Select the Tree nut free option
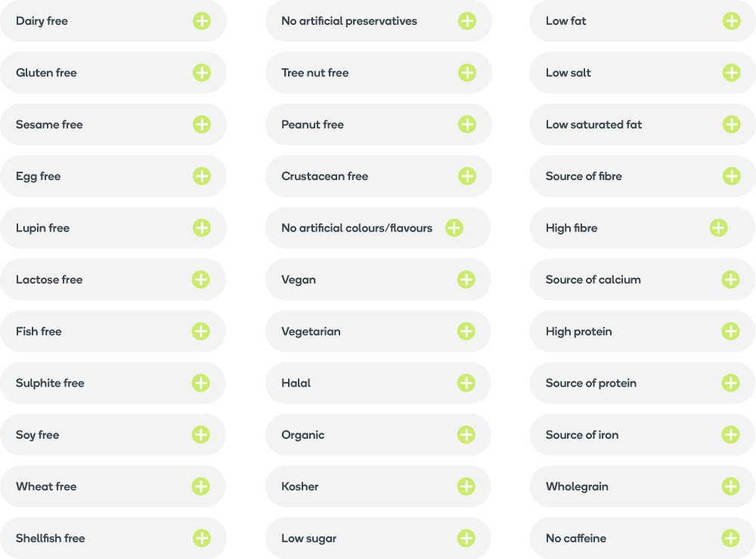This screenshot has height=559, width=756. (466, 73)
